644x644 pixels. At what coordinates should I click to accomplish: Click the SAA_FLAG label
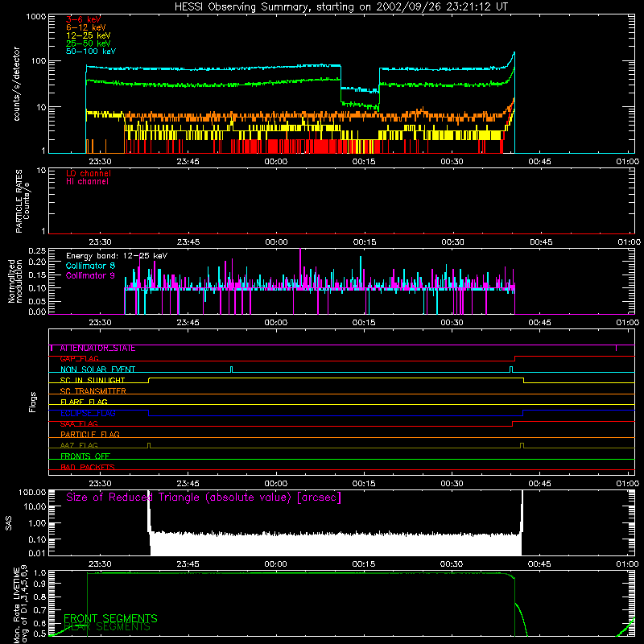(79, 424)
